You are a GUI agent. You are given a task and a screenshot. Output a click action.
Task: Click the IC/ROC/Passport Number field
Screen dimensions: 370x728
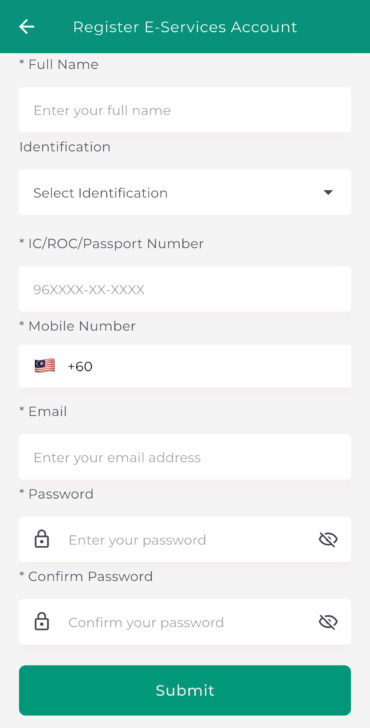tap(185, 289)
